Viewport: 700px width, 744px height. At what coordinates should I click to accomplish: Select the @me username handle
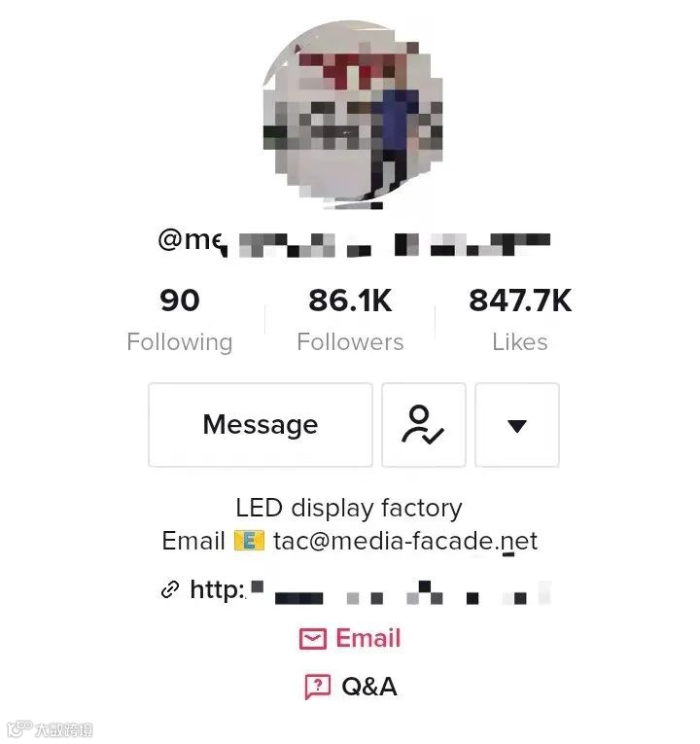coord(354,242)
